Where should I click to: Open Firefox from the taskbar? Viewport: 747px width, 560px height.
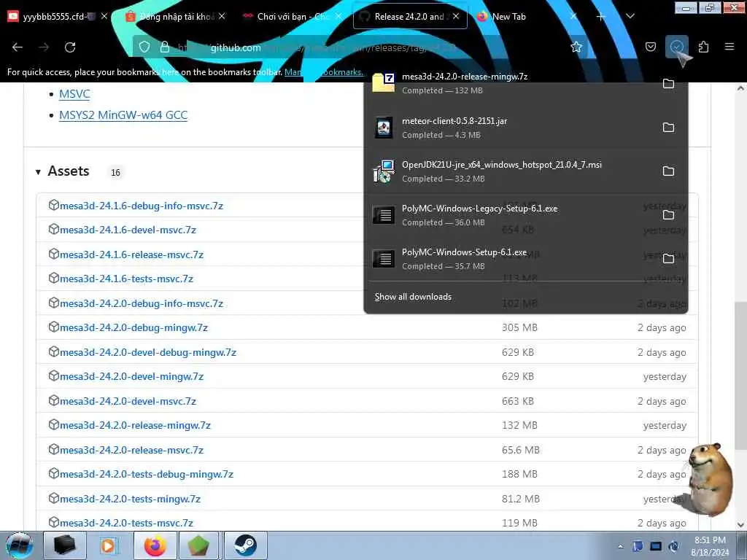pos(155,545)
